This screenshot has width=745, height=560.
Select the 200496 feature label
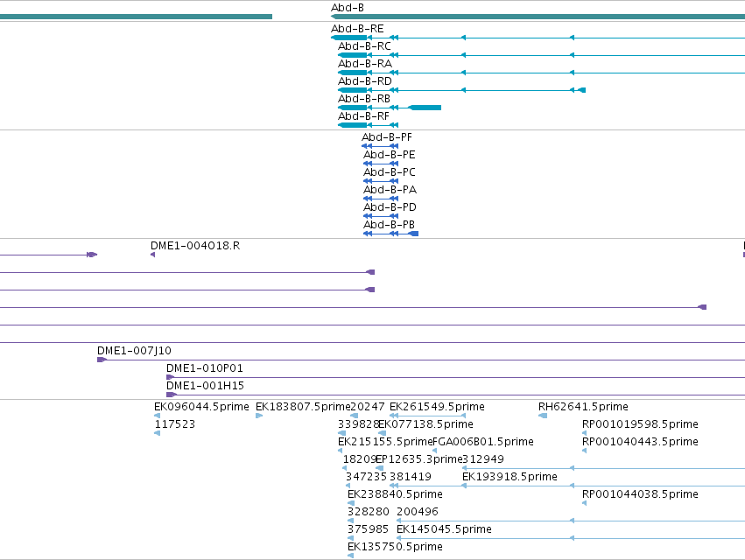click(x=418, y=512)
